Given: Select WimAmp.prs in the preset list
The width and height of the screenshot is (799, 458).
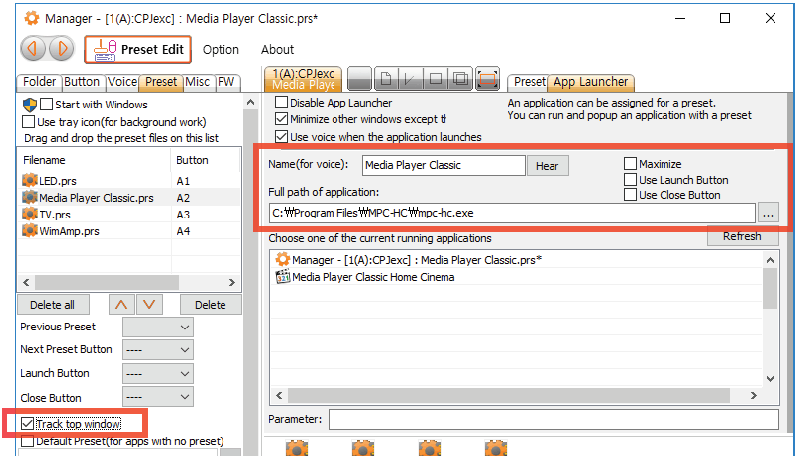Looking at the screenshot, I should coord(128,231).
